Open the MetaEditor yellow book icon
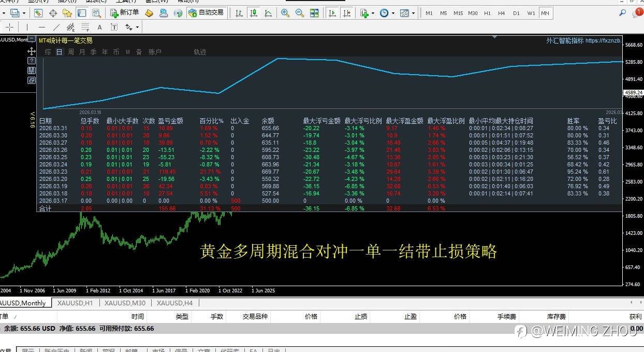 149,13
